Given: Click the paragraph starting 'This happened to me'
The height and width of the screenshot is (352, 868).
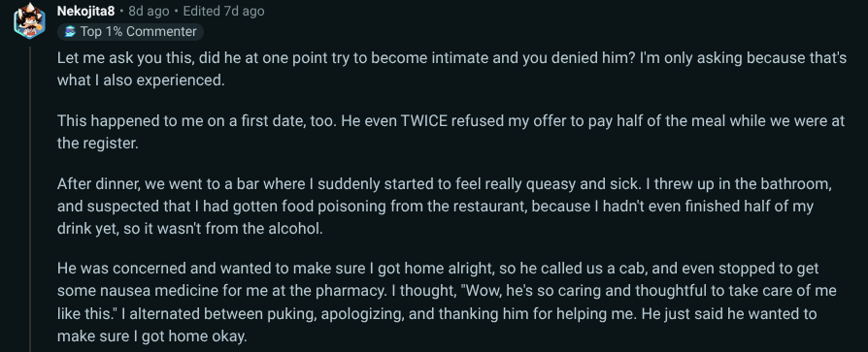Looking at the screenshot, I should tap(451, 132).
